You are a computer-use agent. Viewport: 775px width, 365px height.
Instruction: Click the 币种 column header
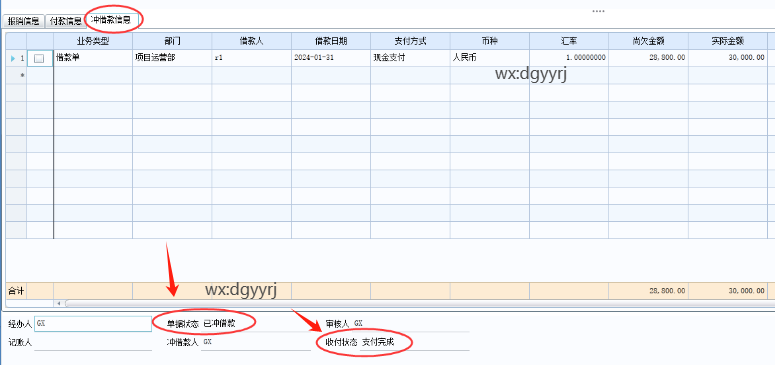pos(490,42)
